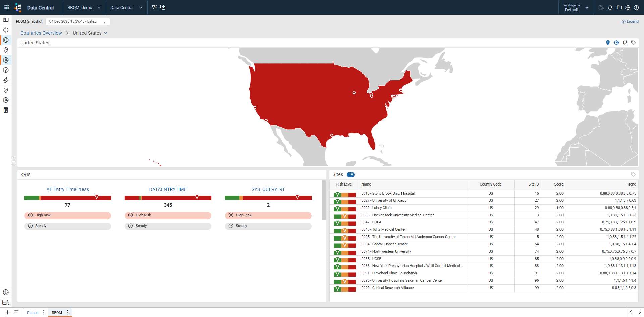Open the app launcher grid
The width and height of the screenshot is (644, 317).
(x=6, y=7)
